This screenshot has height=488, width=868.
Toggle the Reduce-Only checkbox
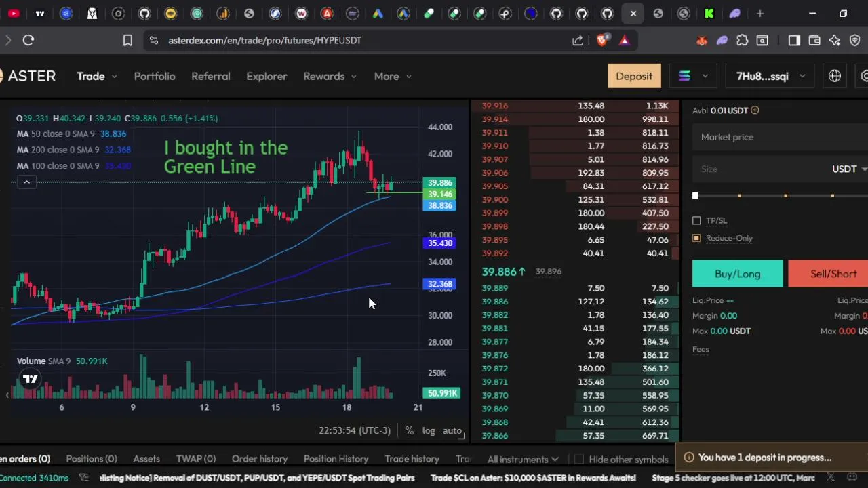(x=696, y=238)
